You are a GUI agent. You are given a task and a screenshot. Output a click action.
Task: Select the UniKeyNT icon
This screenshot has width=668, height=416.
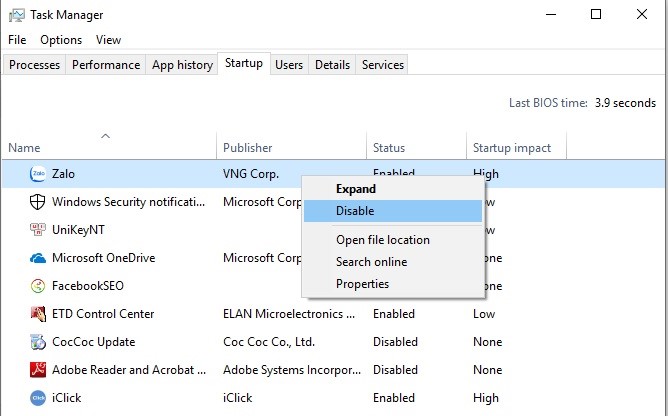coord(38,230)
